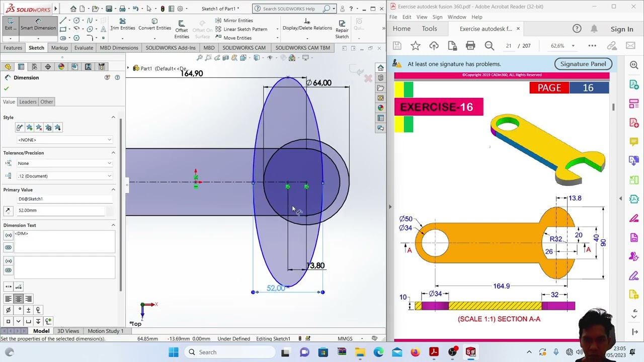Click the Print icon in SOLIDWORKS toolbar
The image size is (644, 362).
point(122,9)
